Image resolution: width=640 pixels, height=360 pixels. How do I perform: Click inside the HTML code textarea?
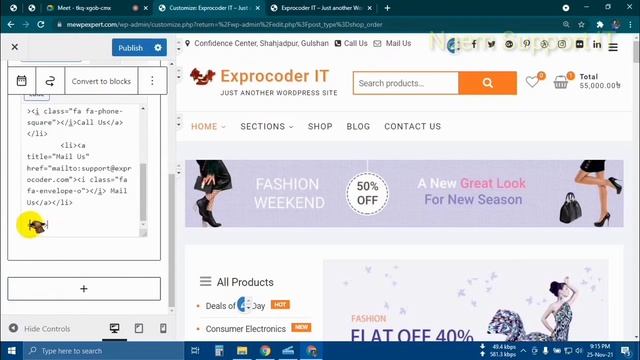tap(81, 171)
